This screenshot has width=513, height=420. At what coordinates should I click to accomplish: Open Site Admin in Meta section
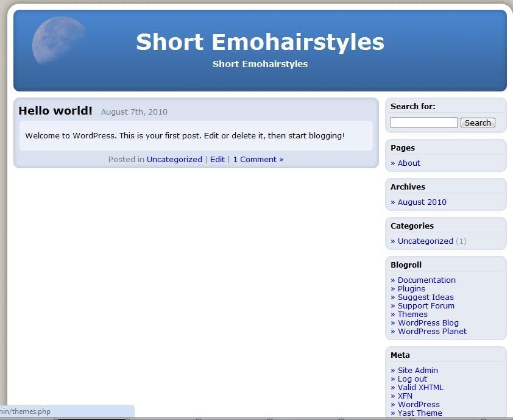[417, 371]
